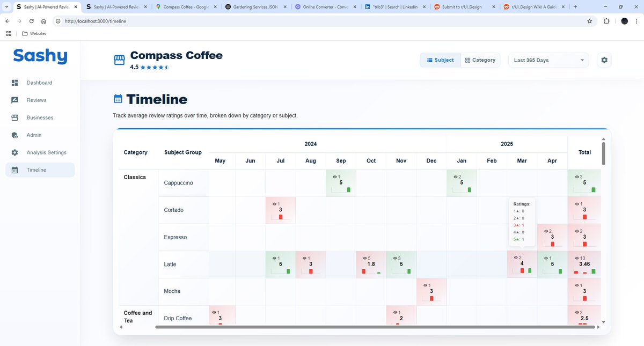
Task: Click the Category column header
Action: pyautogui.click(x=135, y=152)
